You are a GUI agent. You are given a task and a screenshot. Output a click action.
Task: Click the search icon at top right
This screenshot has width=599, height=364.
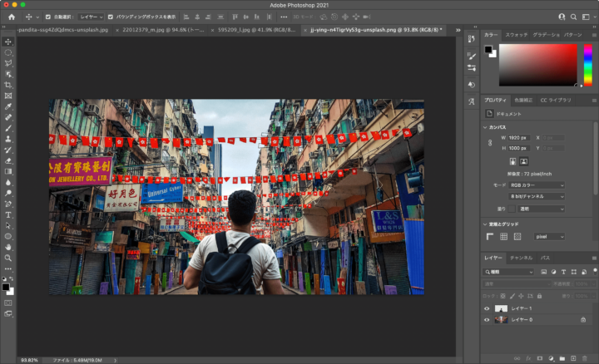[x=573, y=17]
